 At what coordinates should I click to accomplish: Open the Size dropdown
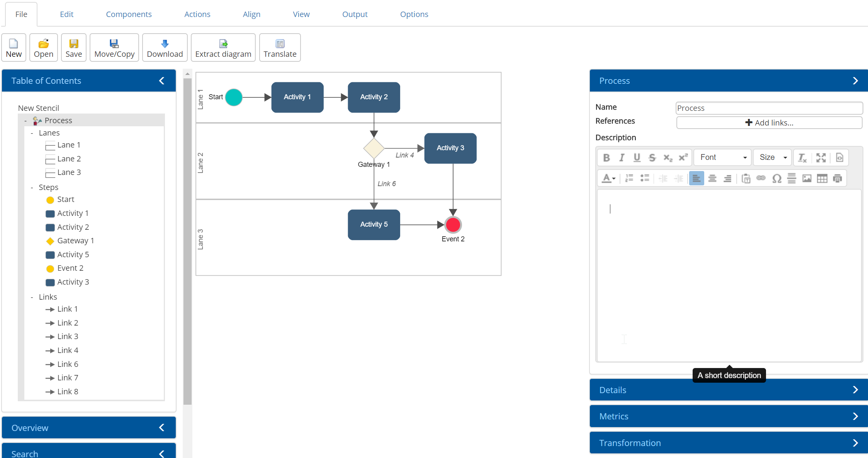click(772, 158)
